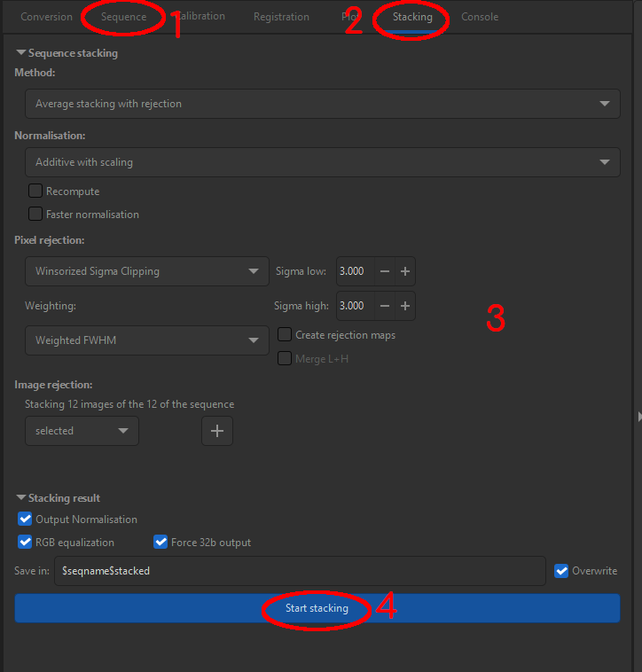This screenshot has width=642, height=672.
Task: Collapse the Sequence stacking section
Action: (21, 53)
